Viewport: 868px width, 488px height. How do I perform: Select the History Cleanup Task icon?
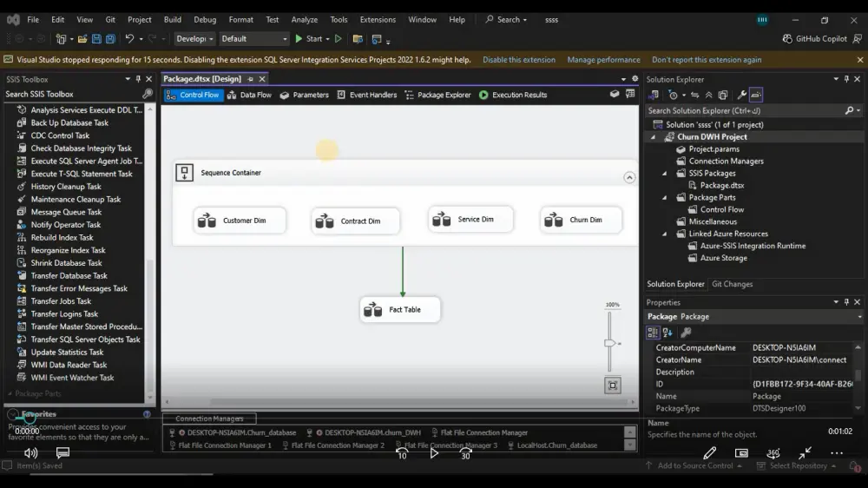click(x=22, y=187)
